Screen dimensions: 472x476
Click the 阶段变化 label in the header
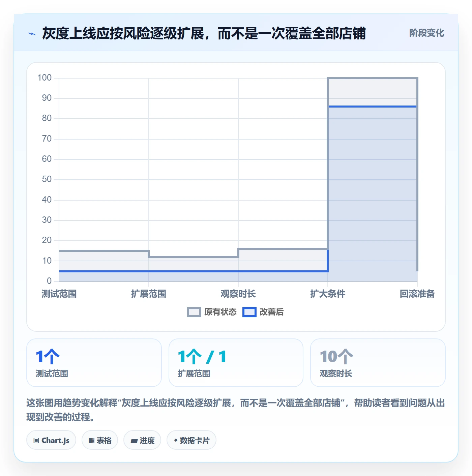click(x=426, y=33)
